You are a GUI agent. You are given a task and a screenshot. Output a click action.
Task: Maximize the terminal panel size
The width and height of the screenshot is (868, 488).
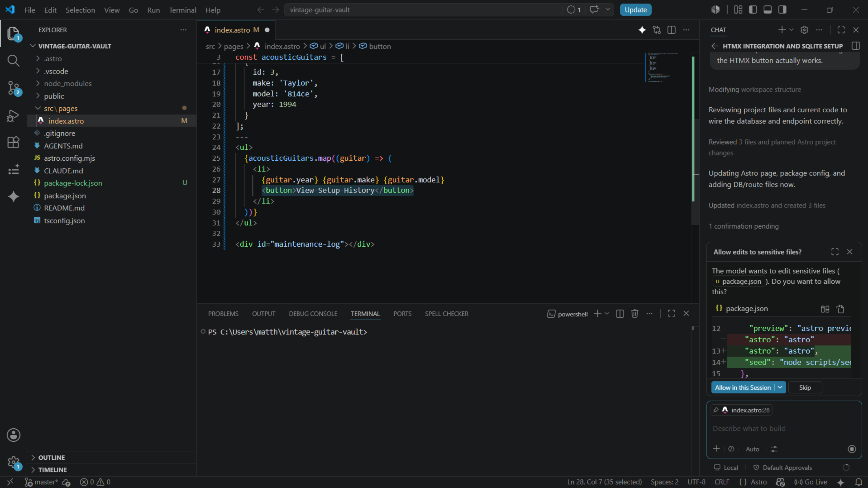671,314
